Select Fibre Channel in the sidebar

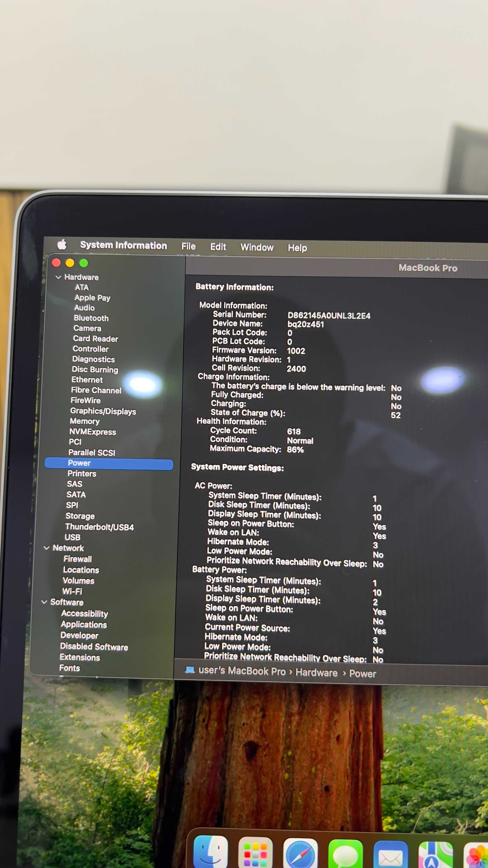click(x=96, y=390)
